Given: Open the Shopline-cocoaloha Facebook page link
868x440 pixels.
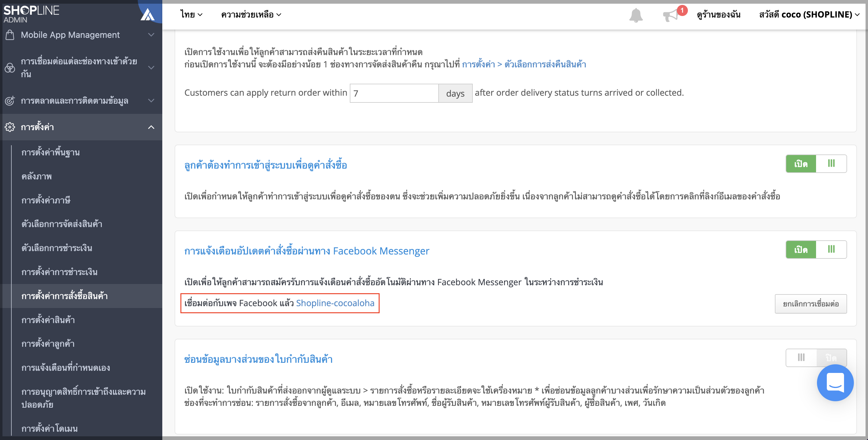Looking at the screenshot, I should (x=335, y=303).
